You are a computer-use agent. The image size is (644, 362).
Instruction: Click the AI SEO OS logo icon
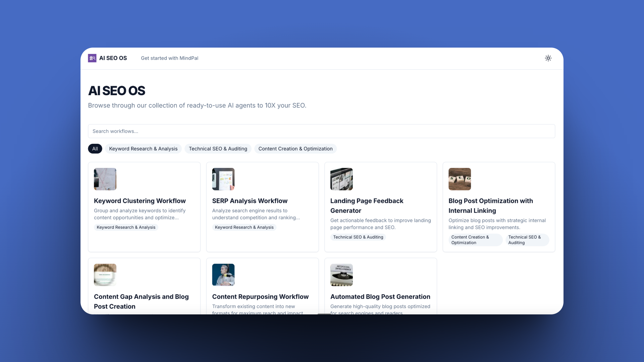click(92, 58)
